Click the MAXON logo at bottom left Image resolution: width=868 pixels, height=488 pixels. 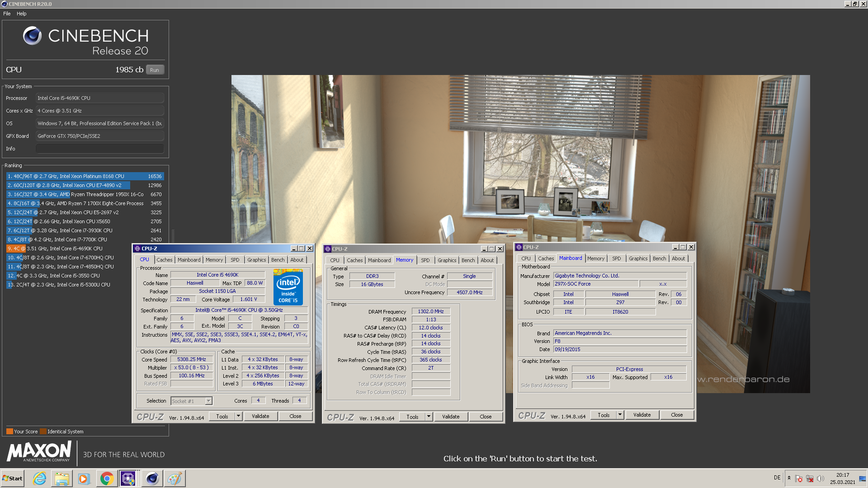pyautogui.click(x=39, y=451)
